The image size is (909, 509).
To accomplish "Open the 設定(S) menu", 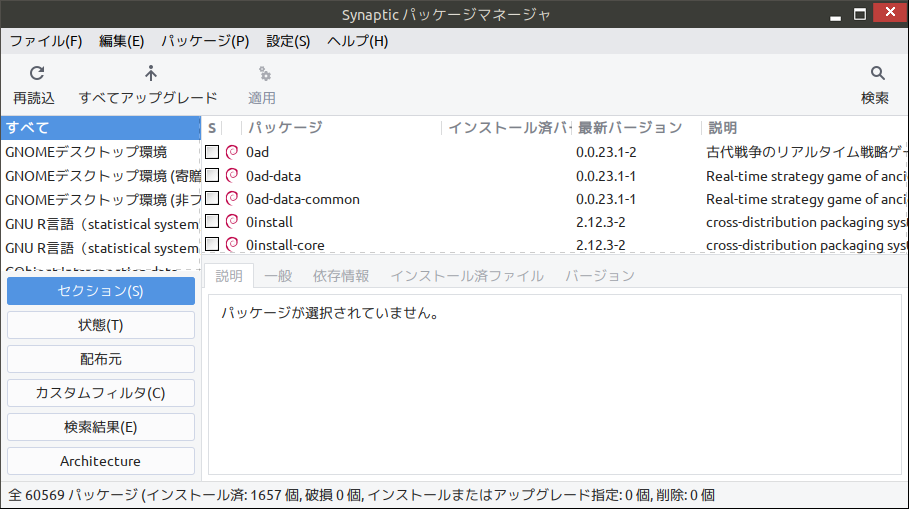I will pos(288,41).
